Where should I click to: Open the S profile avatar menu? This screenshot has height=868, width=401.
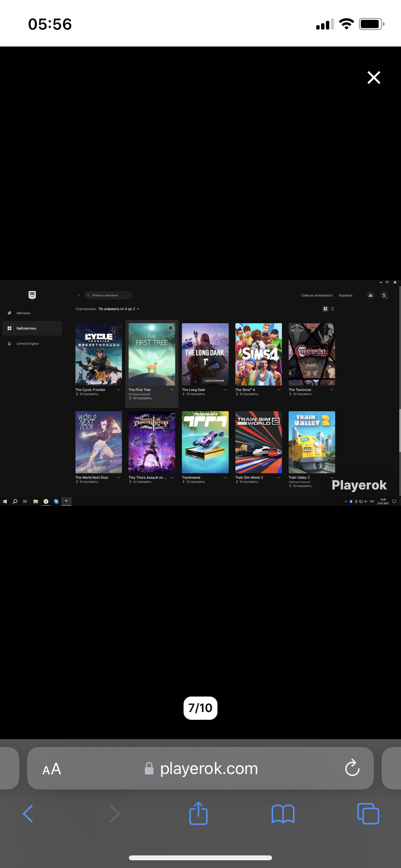[384, 295]
